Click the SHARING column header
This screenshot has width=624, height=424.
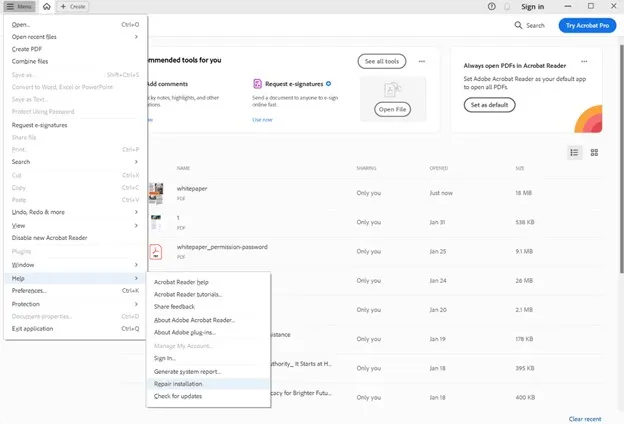pyautogui.click(x=366, y=168)
